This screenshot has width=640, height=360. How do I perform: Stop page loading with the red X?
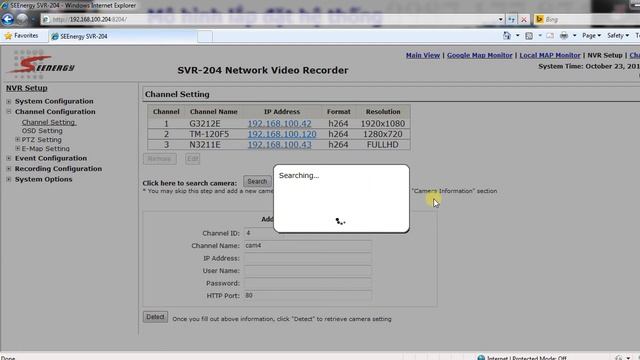pyautogui.click(x=524, y=19)
